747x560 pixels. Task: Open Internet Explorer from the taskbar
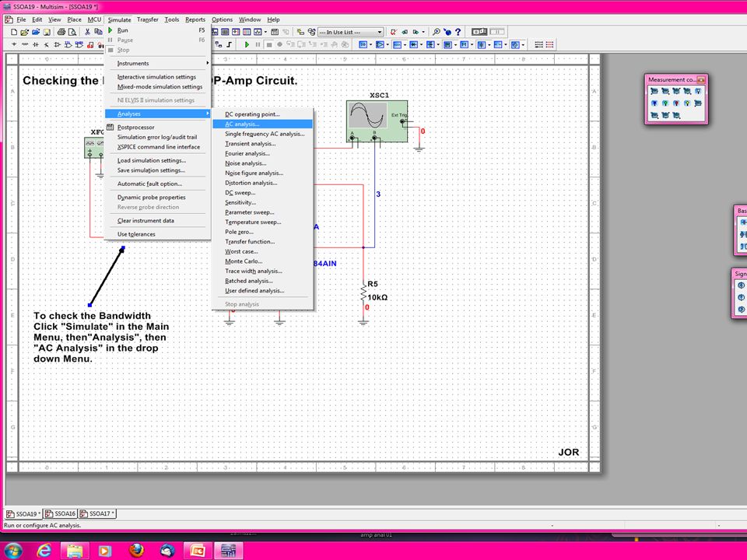tap(44, 551)
